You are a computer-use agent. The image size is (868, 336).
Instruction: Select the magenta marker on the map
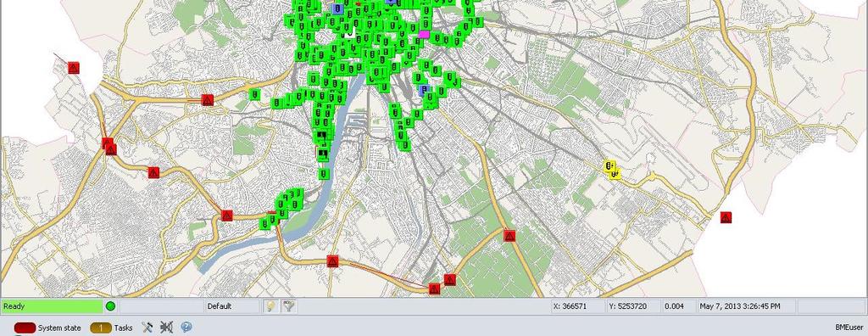[424, 34]
